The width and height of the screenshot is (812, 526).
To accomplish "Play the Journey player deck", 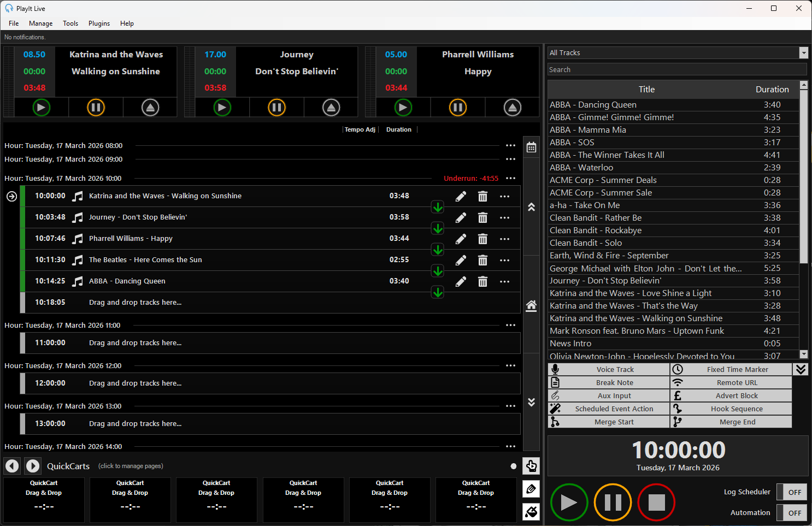I will click(x=222, y=108).
